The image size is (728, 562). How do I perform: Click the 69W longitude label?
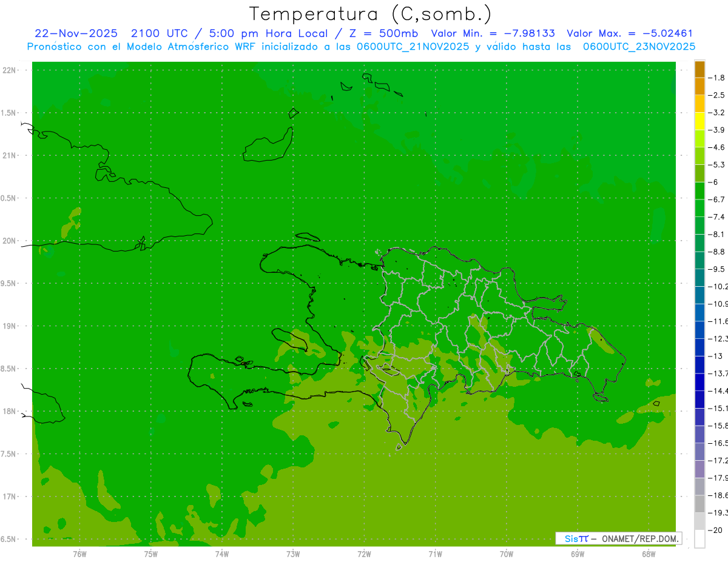point(577,554)
